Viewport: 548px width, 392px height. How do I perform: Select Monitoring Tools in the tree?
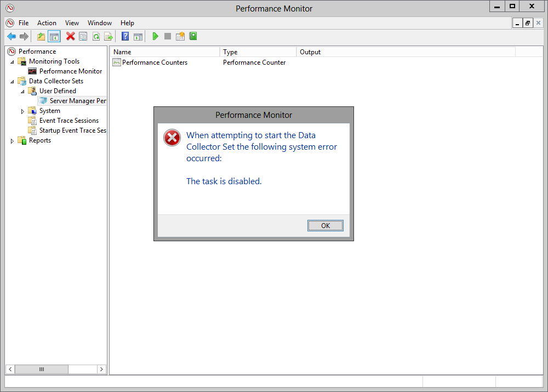pyautogui.click(x=54, y=61)
